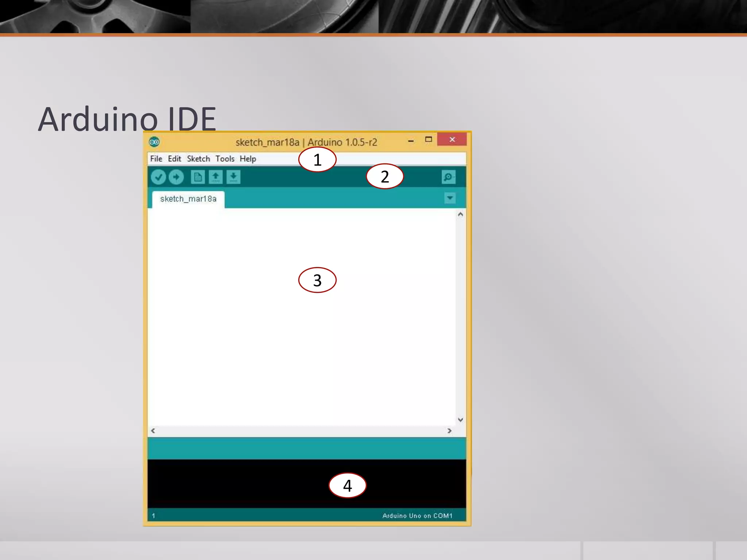Click the window title 'sketch_mar18a | Arduino 1.0.5-r2'

click(x=306, y=142)
